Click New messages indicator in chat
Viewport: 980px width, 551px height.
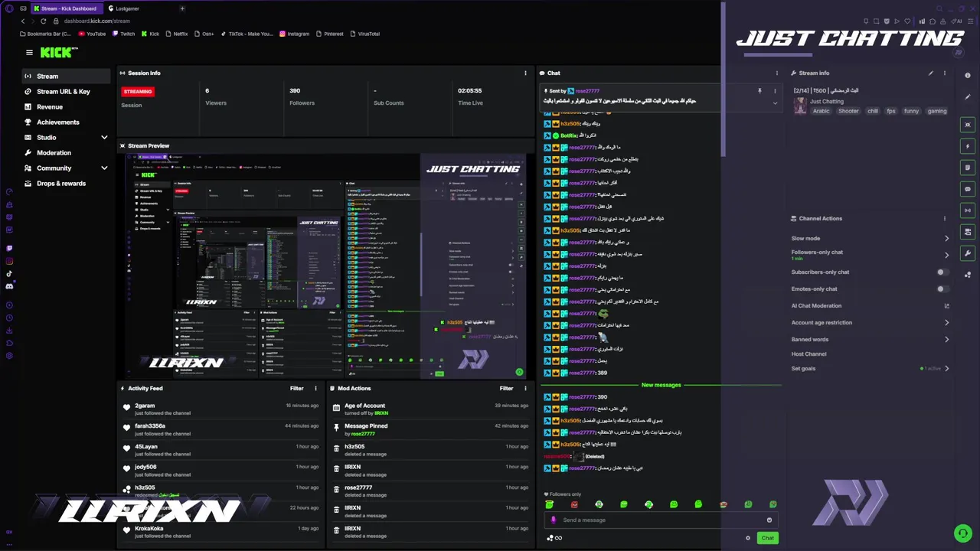click(x=661, y=385)
